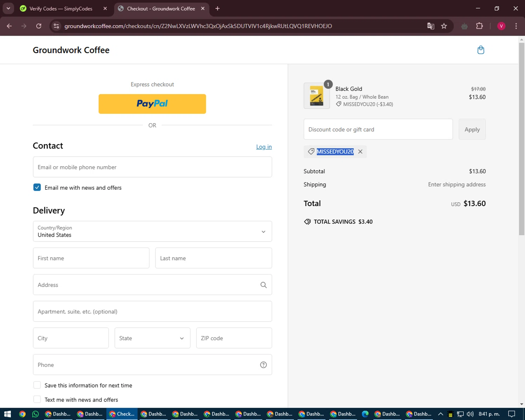Open the Country/Region dropdown
The height and width of the screenshot is (420, 525).
(x=152, y=231)
